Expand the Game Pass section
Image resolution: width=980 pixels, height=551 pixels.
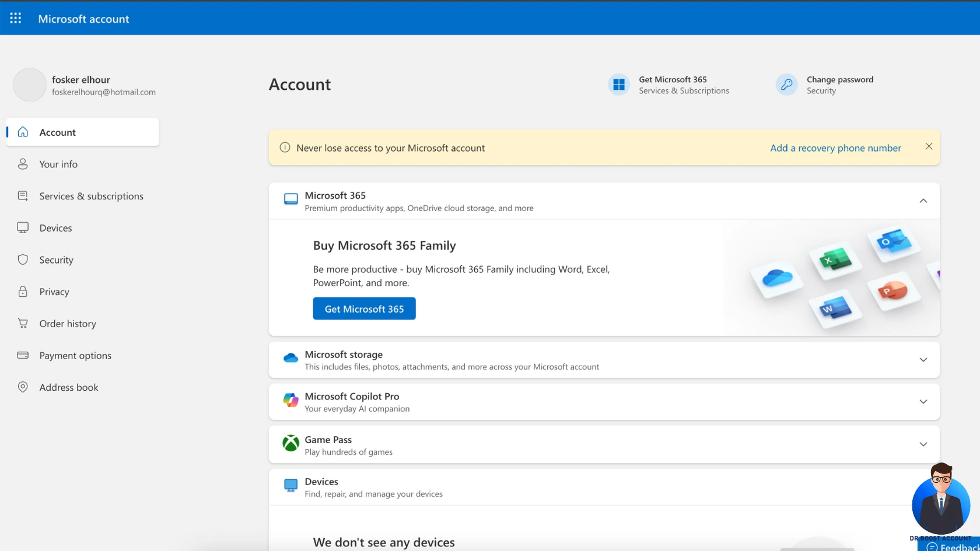(x=923, y=444)
